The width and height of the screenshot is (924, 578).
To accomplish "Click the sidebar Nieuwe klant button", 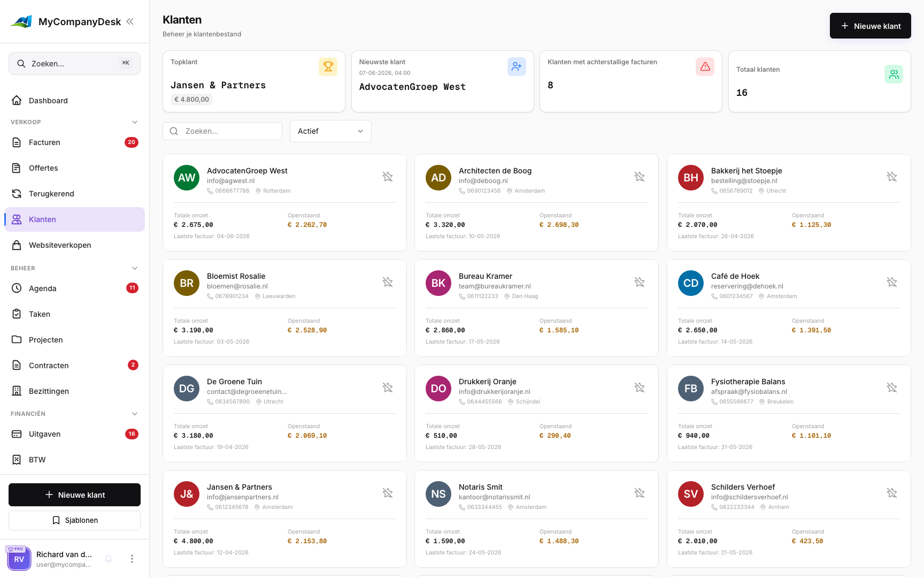I will click(x=74, y=495).
